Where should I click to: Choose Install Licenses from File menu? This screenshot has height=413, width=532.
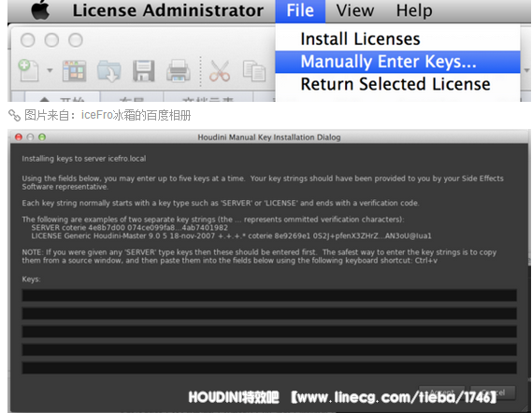[x=360, y=39]
